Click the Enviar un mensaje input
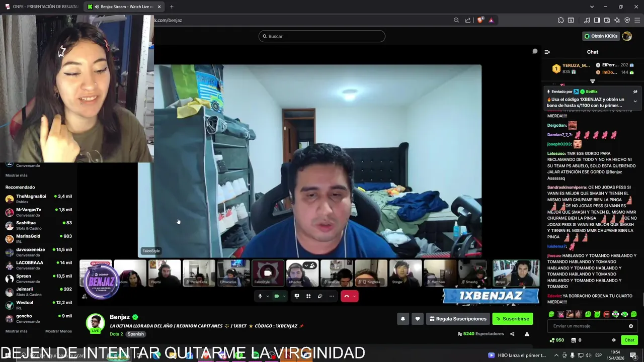Viewport: 644px width, 362px height. (x=593, y=326)
